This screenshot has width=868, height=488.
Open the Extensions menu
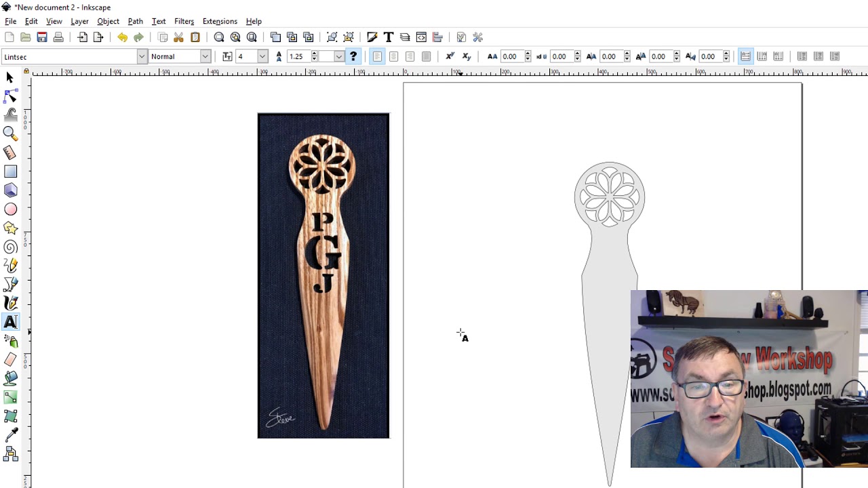click(220, 21)
